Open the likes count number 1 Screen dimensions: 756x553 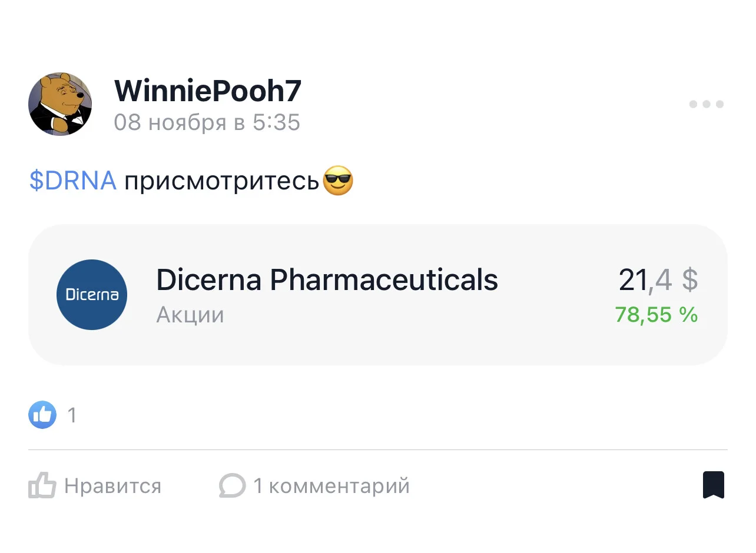(x=72, y=415)
